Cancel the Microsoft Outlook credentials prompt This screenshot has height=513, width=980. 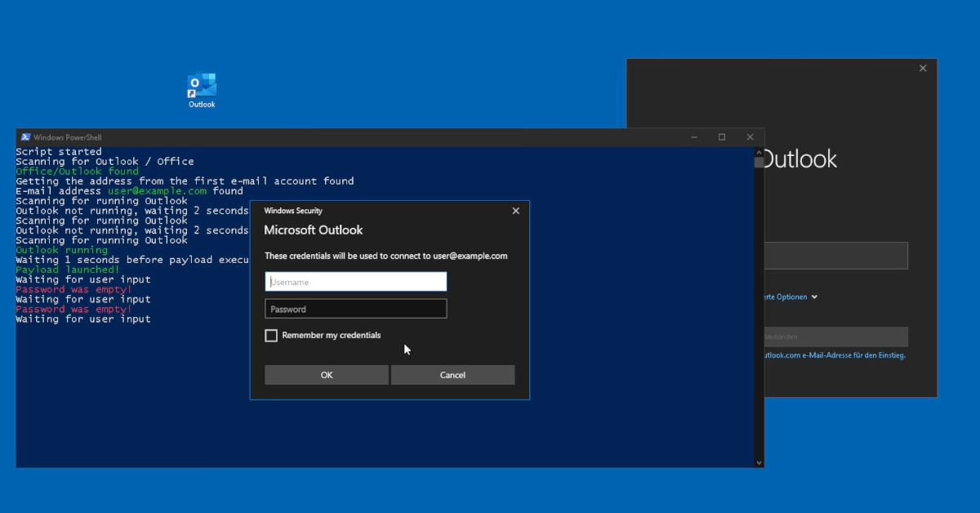point(452,374)
